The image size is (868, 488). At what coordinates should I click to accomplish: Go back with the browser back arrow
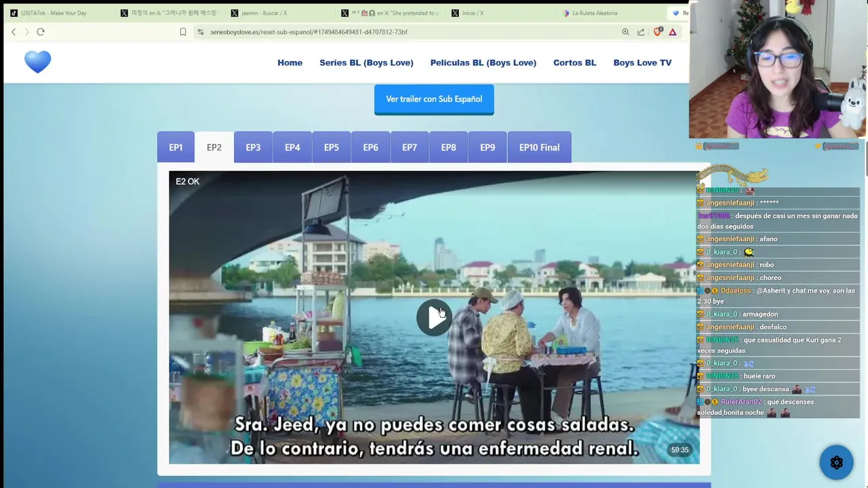[x=14, y=32]
